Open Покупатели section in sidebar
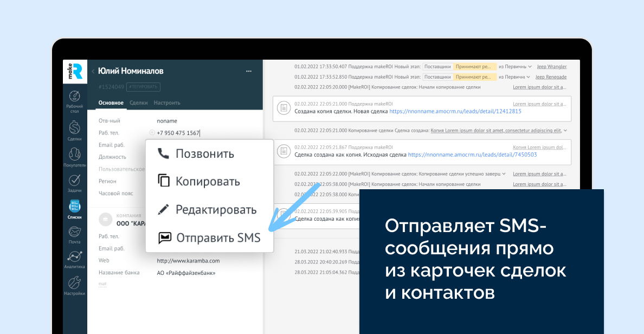Viewport: 644px width, 334px height. [x=74, y=157]
